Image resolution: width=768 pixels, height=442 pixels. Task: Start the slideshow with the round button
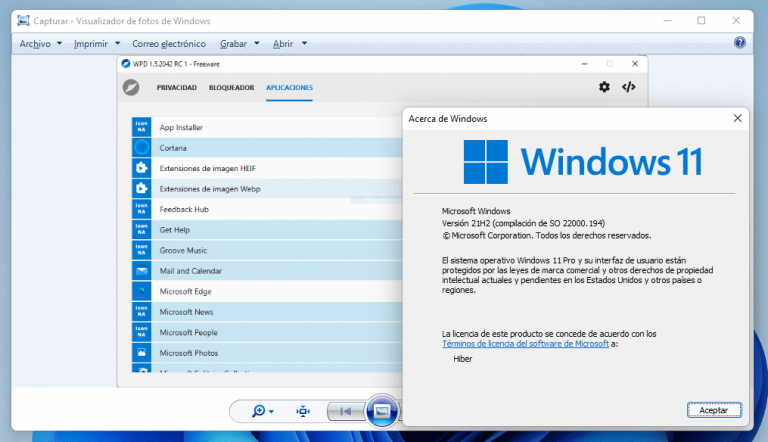(381, 410)
